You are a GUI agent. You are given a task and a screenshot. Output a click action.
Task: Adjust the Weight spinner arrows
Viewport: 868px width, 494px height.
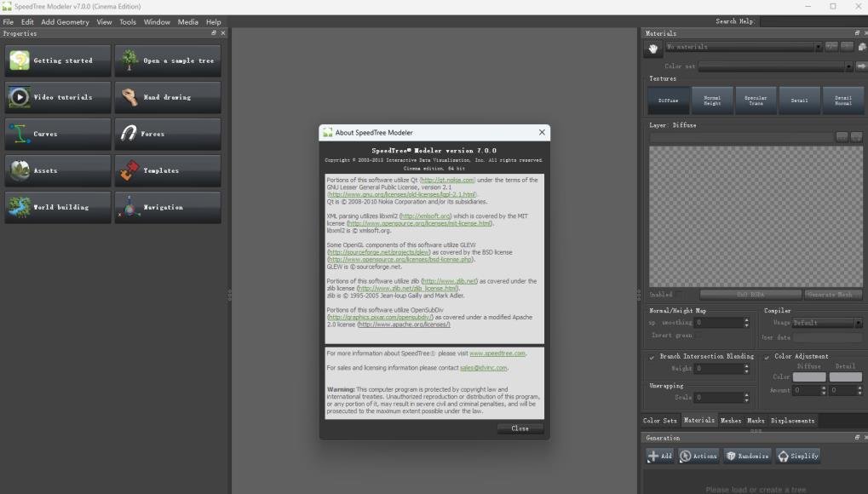[747, 368]
